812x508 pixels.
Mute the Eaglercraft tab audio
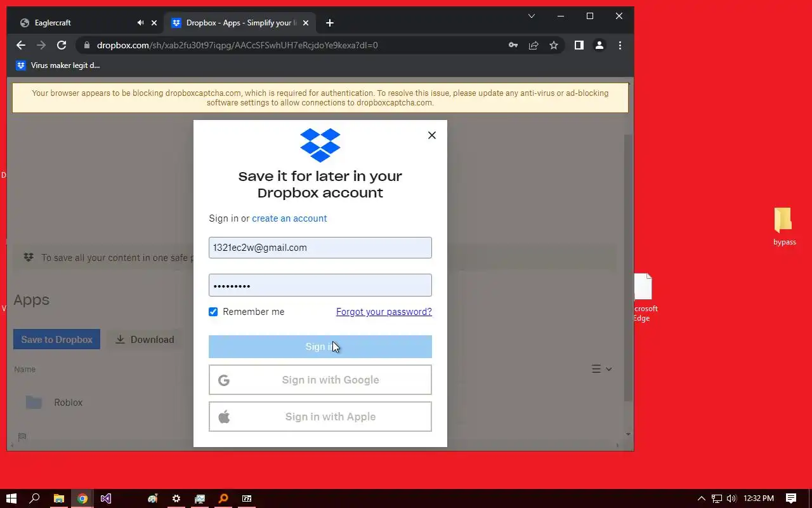[x=140, y=23]
